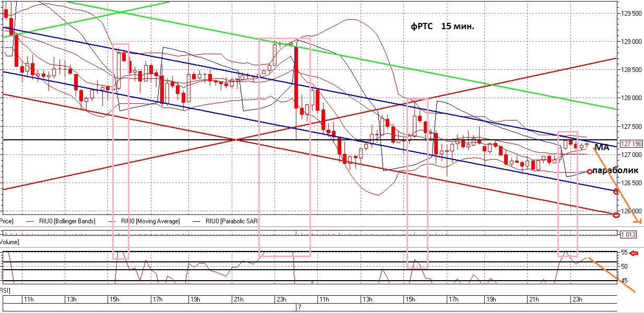Image resolution: width=644 pixels, height=313 pixels.
Task: Click the date label 7 under time axis
Action: tap(300, 307)
